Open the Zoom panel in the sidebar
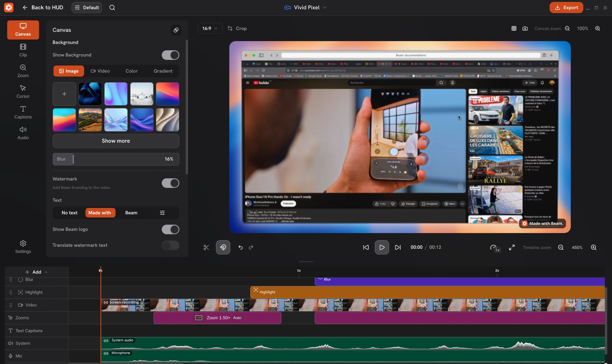The height and width of the screenshot is (364, 612). click(23, 71)
